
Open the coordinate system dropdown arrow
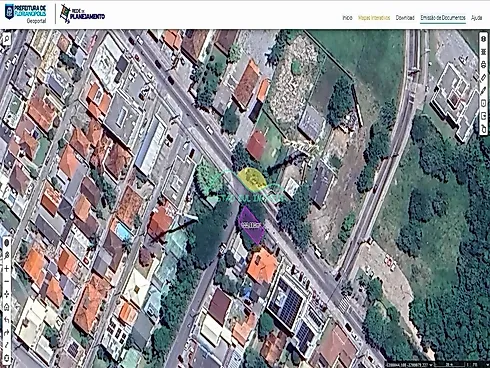(431, 365)
